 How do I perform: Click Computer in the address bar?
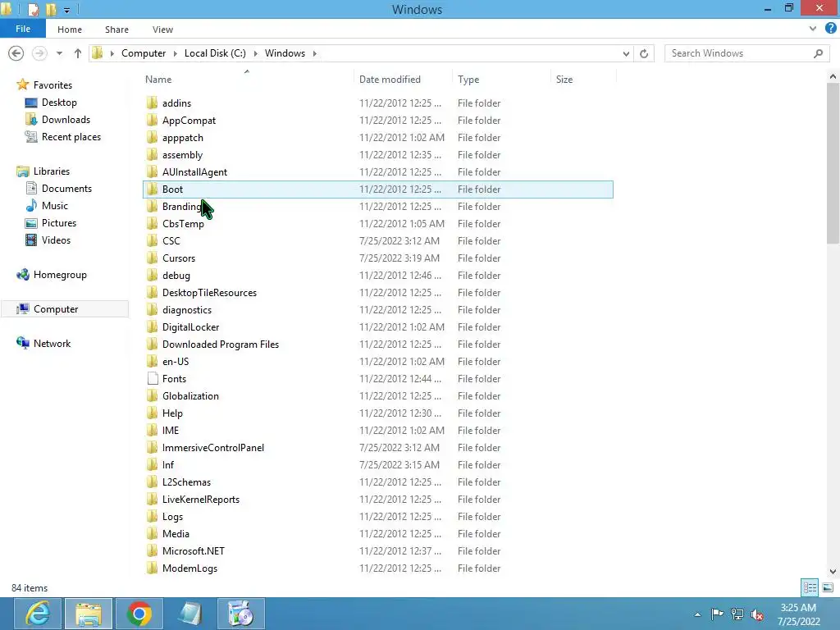(x=144, y=53)
